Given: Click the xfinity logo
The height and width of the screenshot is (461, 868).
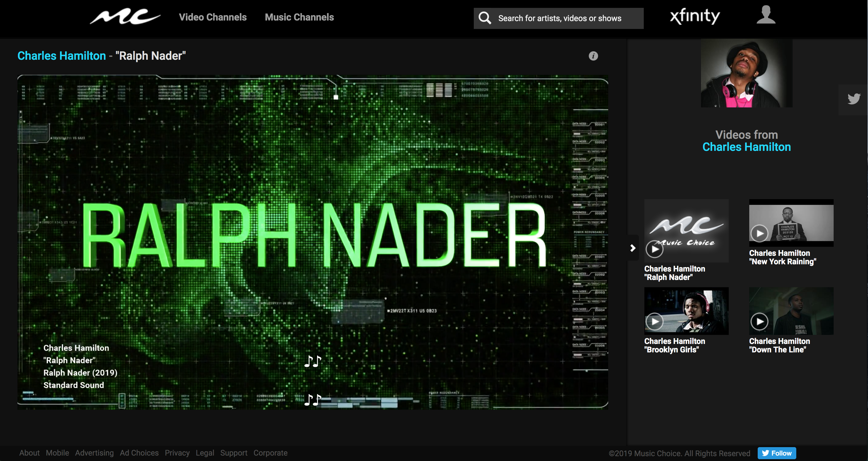Looking at the screenshot, I should coord(695,16).
